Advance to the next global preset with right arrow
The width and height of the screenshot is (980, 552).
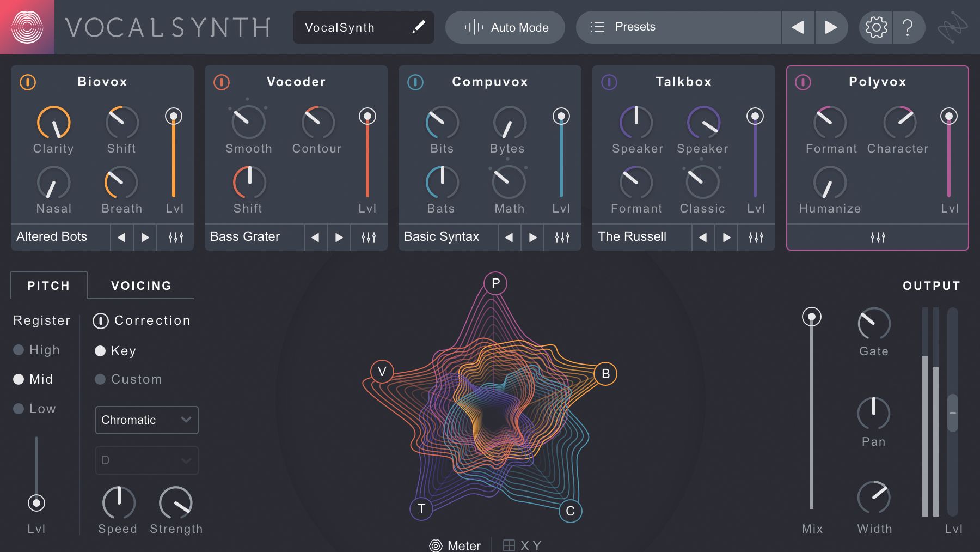[831, 27]
